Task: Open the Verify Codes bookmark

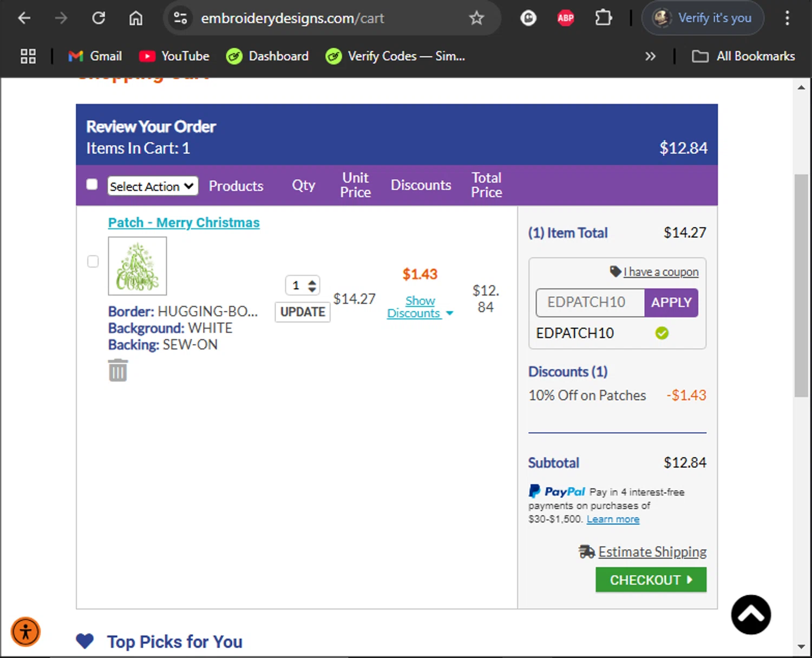Action: 395,56
